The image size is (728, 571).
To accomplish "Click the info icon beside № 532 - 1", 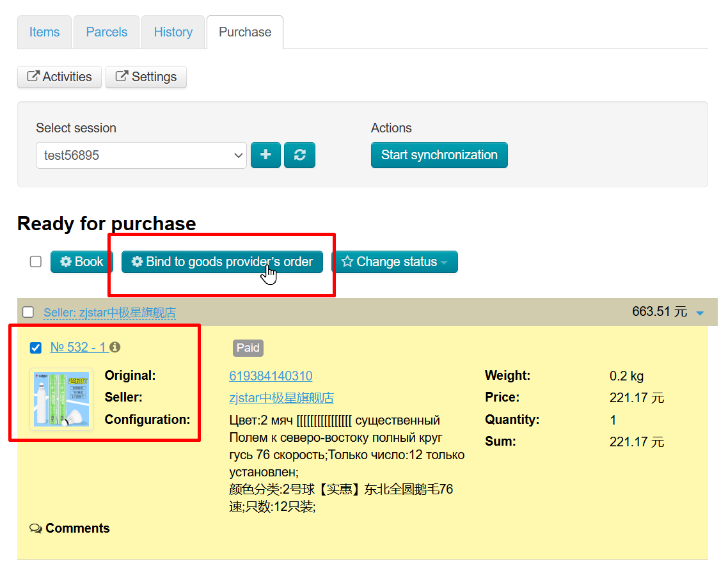I will click(115, 347).
